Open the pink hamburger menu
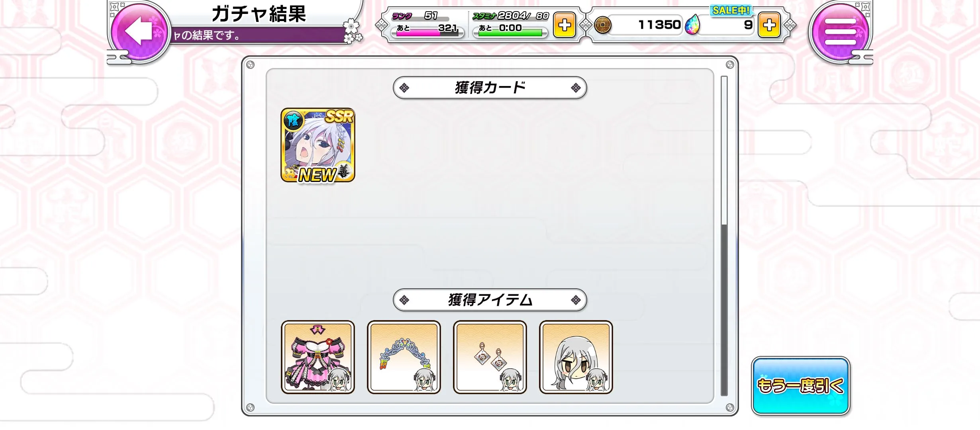 840,31
